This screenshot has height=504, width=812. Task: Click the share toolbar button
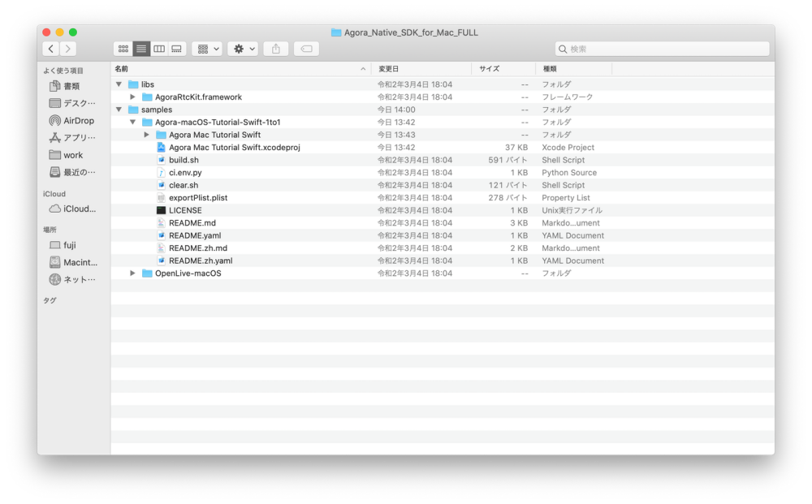(276, 49)
